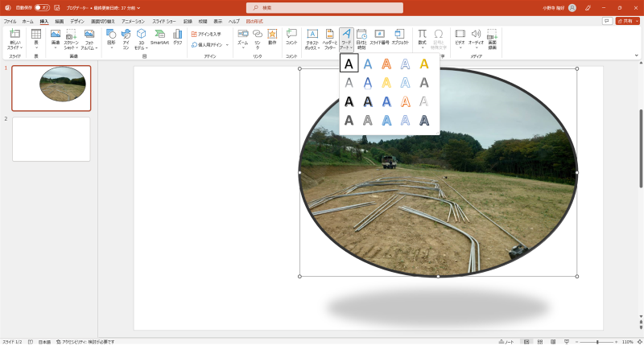
Task: Insert a テキストボックス (text box)
Action: click(312, 38)
